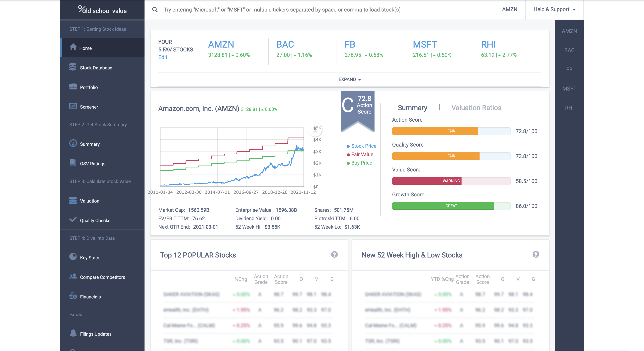Viewport: 644px width, 351px height.
Task: Click the Key Stats pie icon
Action: 73,257
